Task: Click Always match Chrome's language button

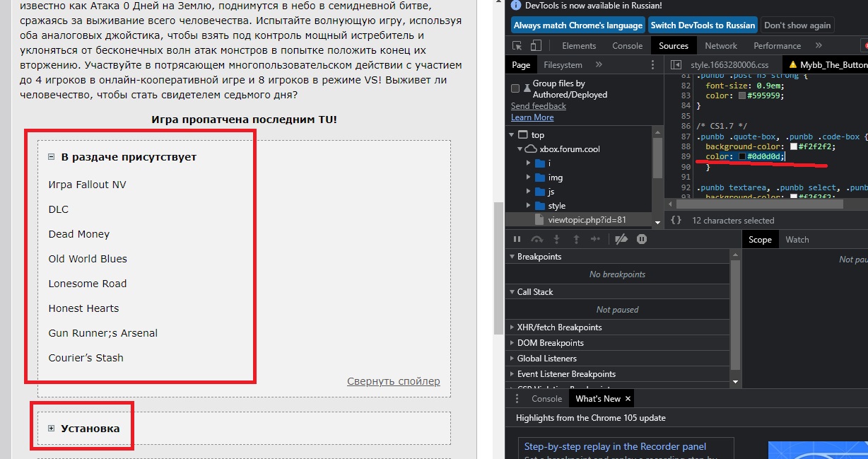Action: tap(578, 25)
